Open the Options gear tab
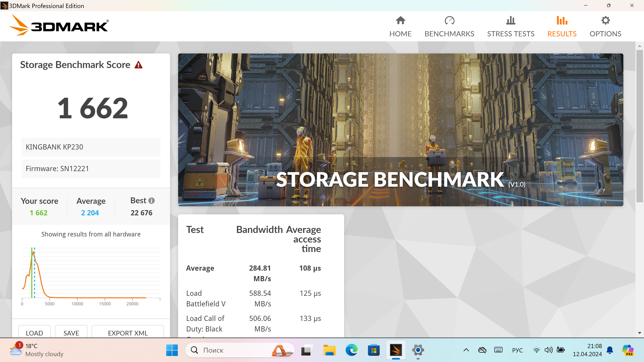 click(605, 26)
